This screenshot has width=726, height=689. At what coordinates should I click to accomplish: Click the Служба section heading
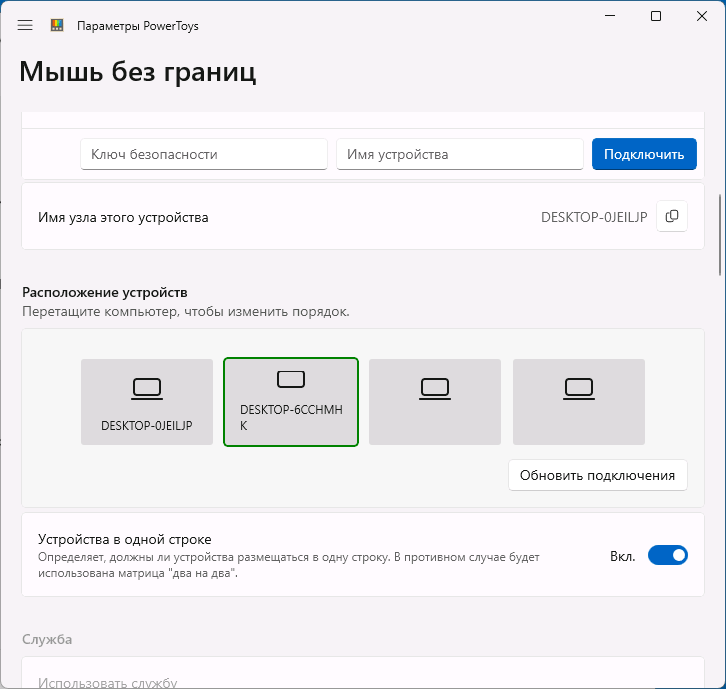[47, 639]
